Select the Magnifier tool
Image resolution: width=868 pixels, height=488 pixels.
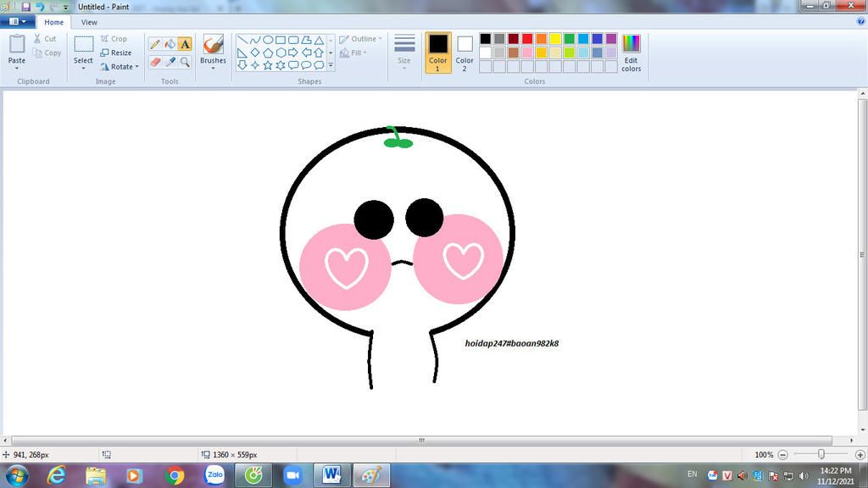185,61
